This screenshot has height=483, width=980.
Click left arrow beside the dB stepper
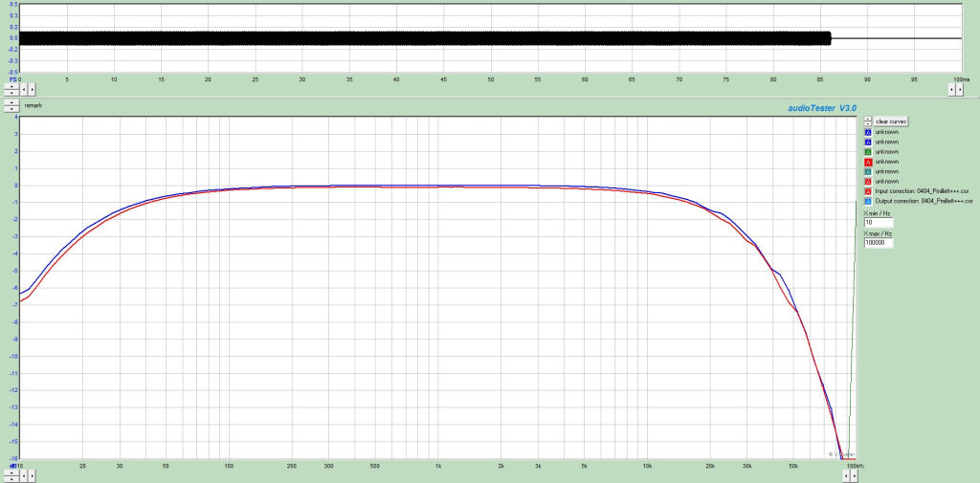[x=24, y=476]
